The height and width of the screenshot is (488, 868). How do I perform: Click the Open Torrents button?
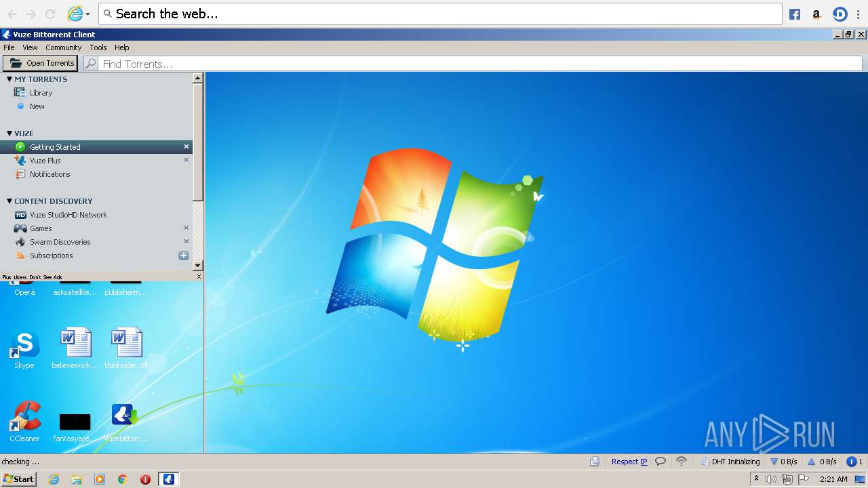point(41,63)
